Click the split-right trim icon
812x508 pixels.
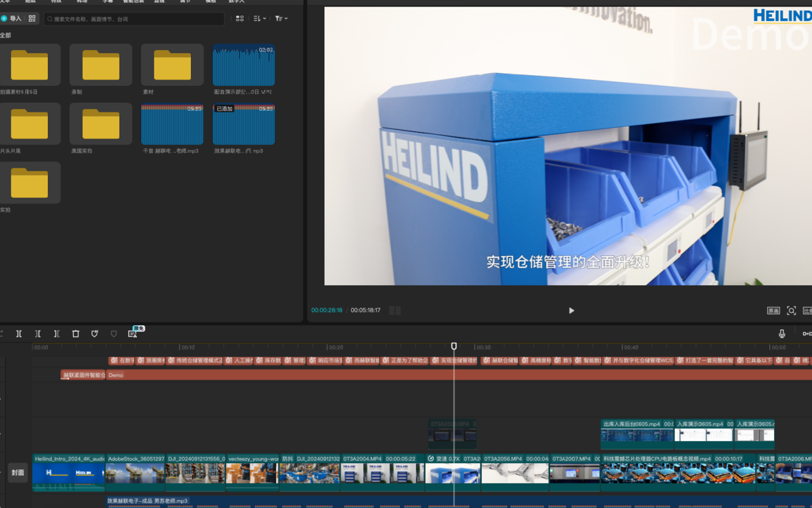57,334
